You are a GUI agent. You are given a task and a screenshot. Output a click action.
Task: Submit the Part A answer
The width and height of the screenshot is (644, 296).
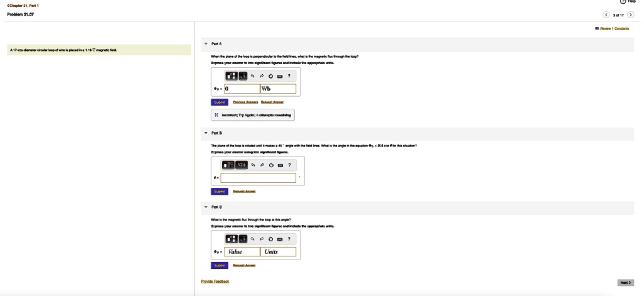[x=219, y=102]
